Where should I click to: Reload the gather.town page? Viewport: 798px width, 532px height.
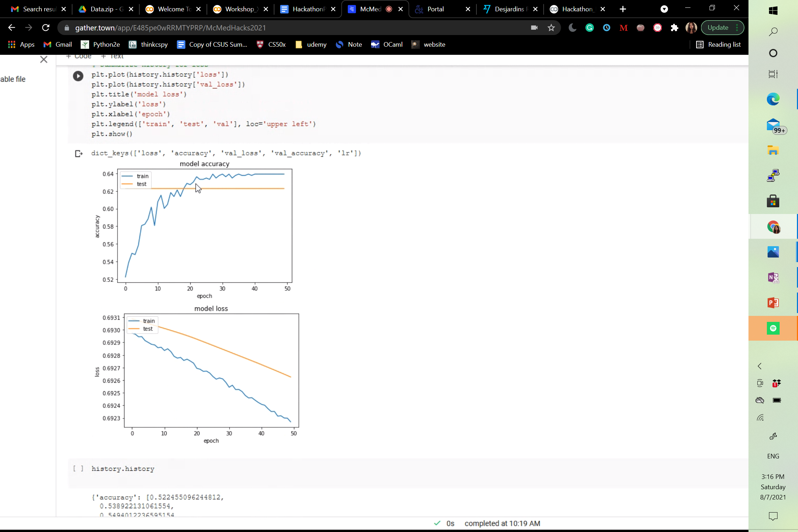(x=46, y=28)
